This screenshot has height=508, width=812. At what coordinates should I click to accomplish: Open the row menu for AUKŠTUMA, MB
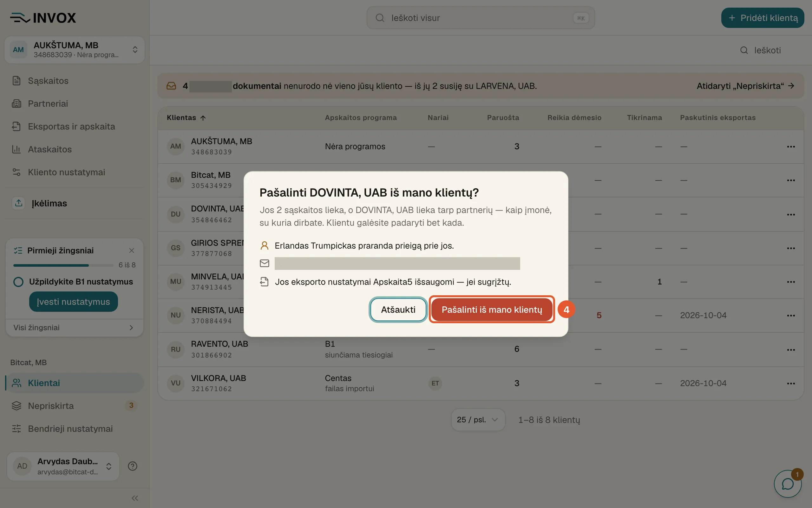[x=791, y=146]
